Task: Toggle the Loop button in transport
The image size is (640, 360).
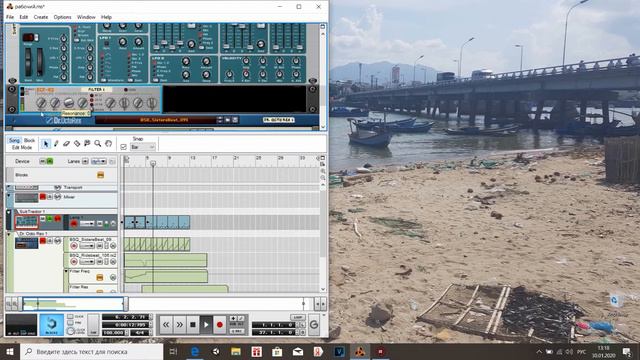Action: click(x=298, y=317)
